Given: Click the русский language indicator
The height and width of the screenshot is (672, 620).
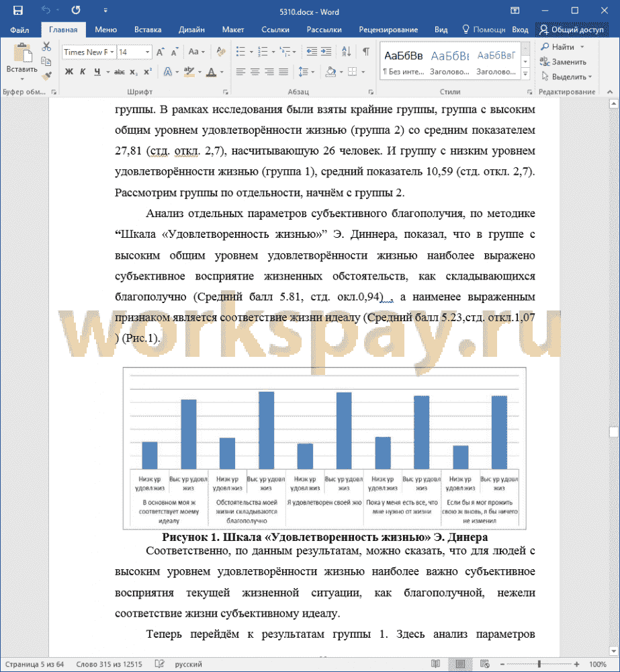Looking at the screenshot, I should [188, 664].
